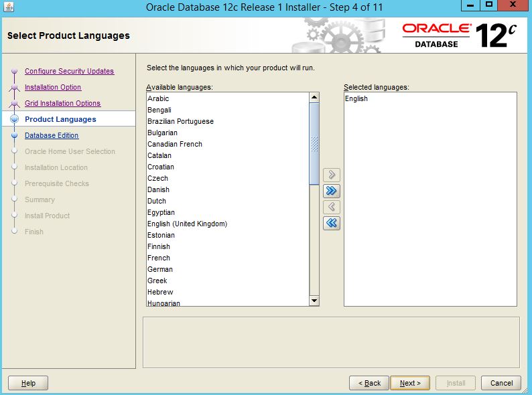Pick Canadian French from list

(x=228, y=144)
